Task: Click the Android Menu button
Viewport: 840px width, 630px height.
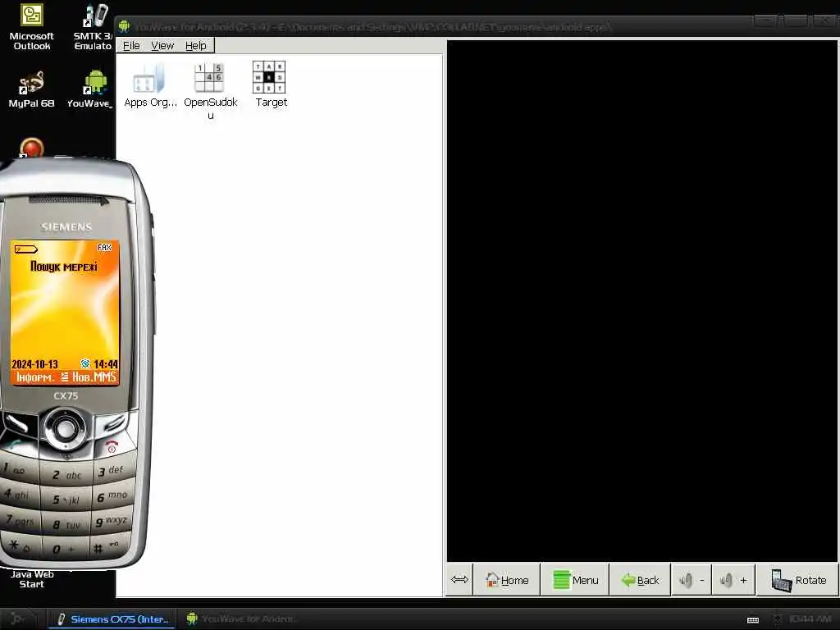Action: [575, 580]
